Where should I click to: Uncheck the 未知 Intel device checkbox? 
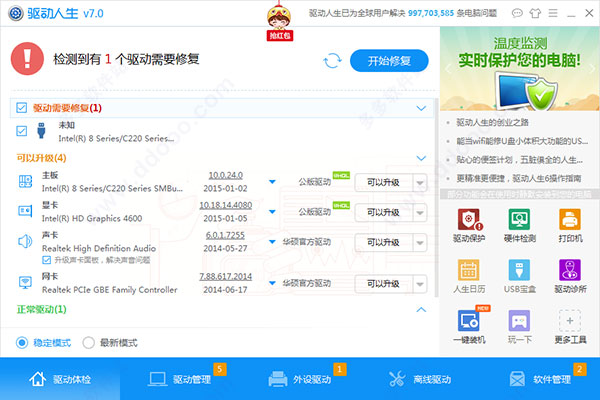21,131
